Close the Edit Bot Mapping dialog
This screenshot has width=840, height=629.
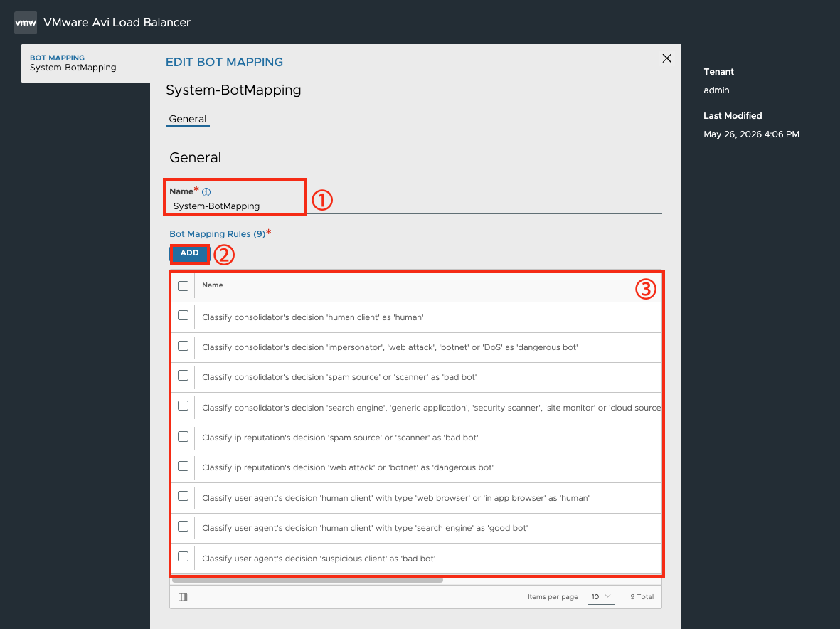pyautogui.click(x=666, y=58)
